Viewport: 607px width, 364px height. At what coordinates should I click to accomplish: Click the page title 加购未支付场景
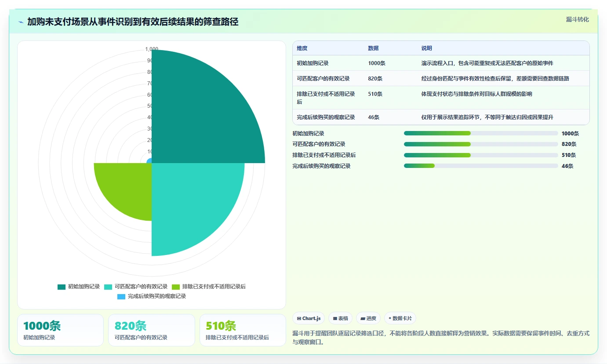tap(133, 22)
